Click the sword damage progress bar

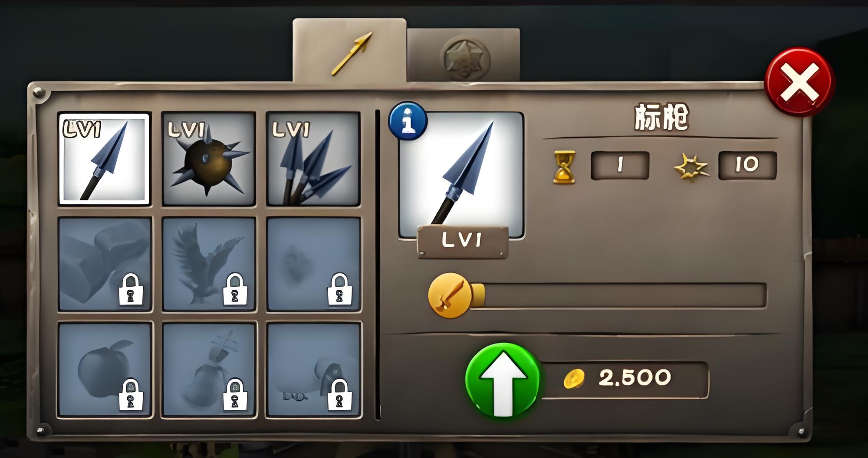pos(618,295)
